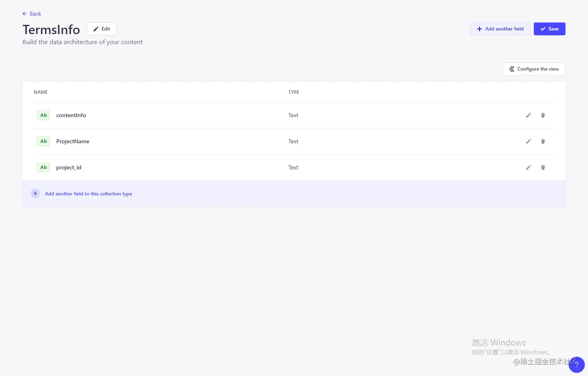Viewport: 588px width, 376px height.
Task: Select the ProjectName field name
Action: tap(73, 141)
